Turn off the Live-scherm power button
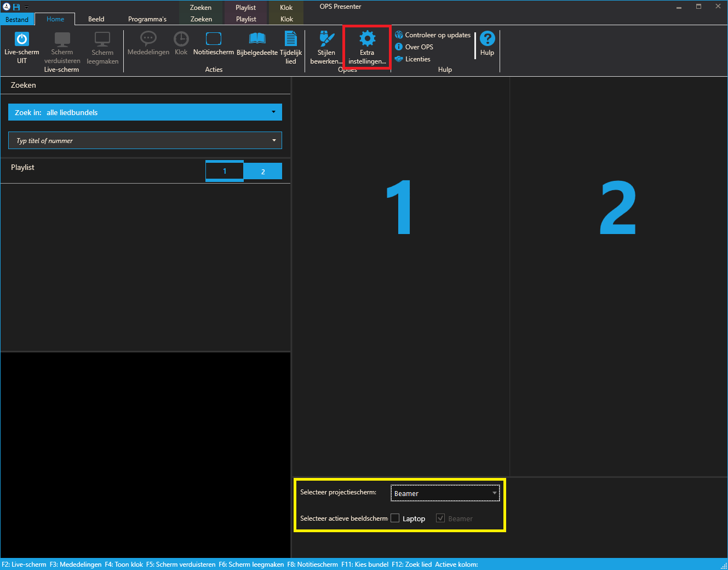Viewport: 728px width, 570px height. pos(22,39)
